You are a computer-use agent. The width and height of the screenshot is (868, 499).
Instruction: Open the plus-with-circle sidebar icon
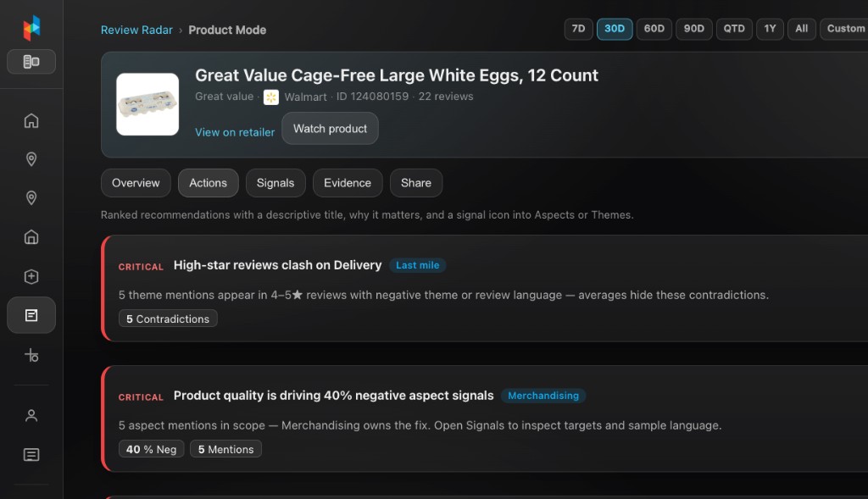tap(31, 355)
